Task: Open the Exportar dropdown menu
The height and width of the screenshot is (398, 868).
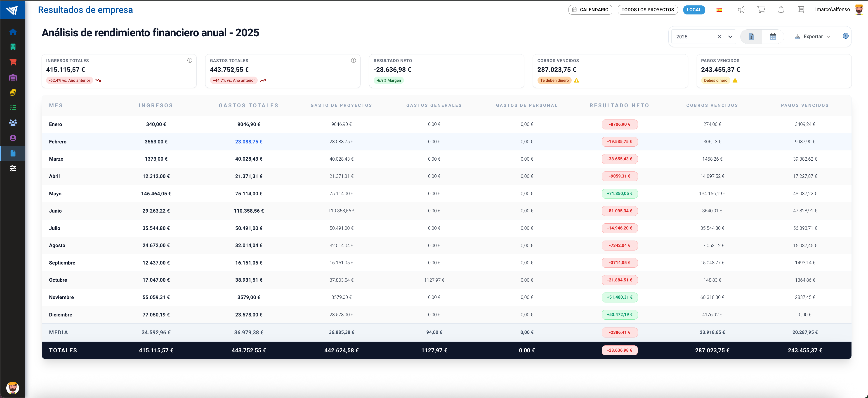Action: (x=812, y=36)
